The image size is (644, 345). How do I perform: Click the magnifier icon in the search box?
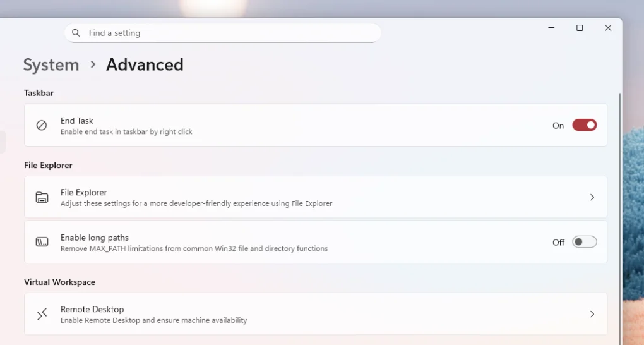click(76, 33)
